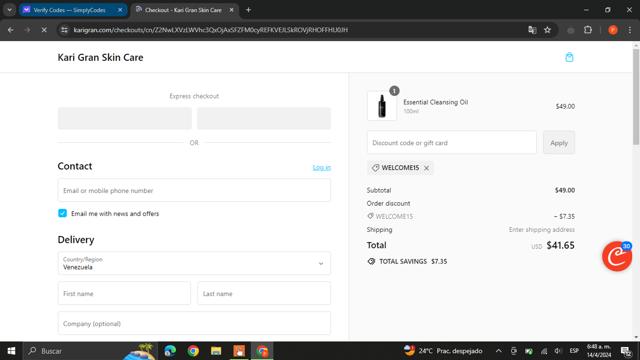Open the Windows Start menu
Screen dimensions: 640x360
click(11, 351)
